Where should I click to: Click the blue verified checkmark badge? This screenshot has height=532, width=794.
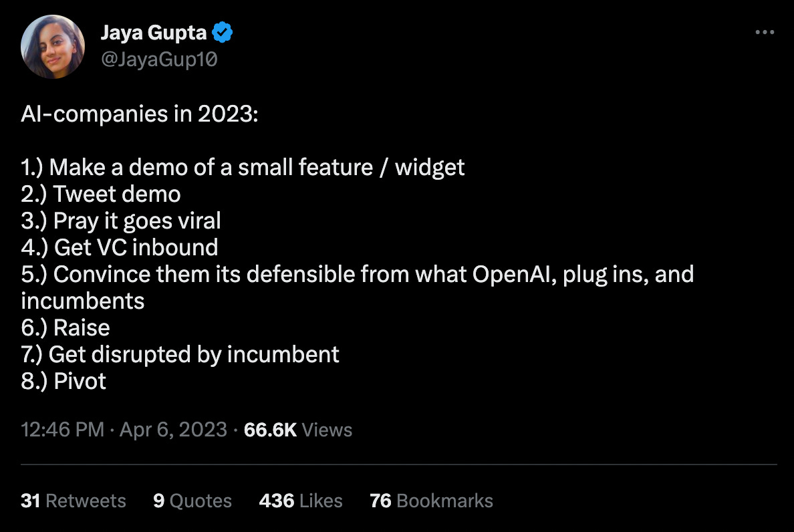click(x=223, y=31)
